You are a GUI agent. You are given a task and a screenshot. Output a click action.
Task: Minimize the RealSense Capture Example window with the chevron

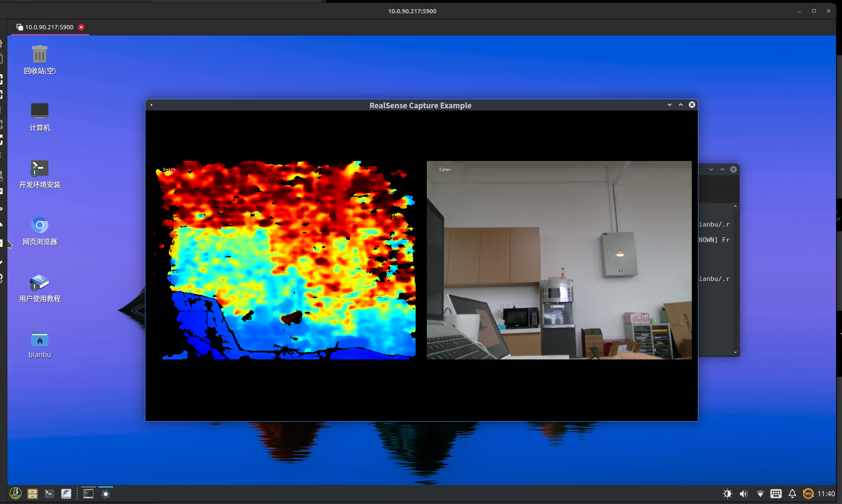tap(669, 105)
